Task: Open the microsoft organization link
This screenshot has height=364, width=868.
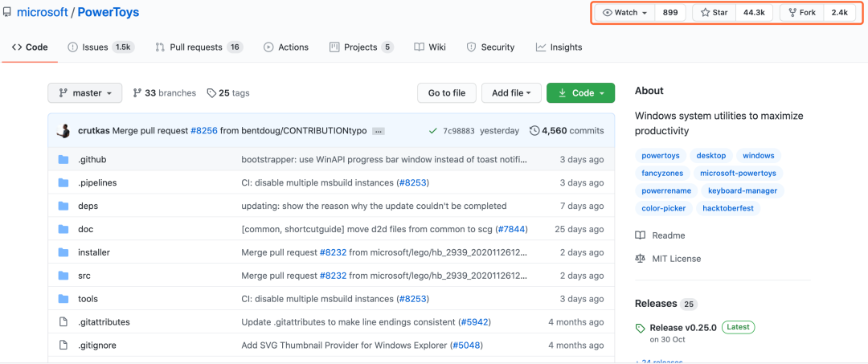Action: (x=43, y=11)
